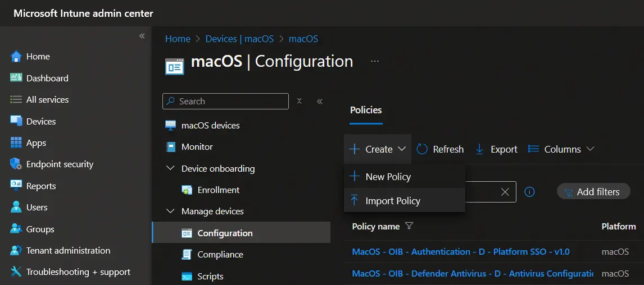
Task: Click the Endpoint security shield icon
Action: 16,164
